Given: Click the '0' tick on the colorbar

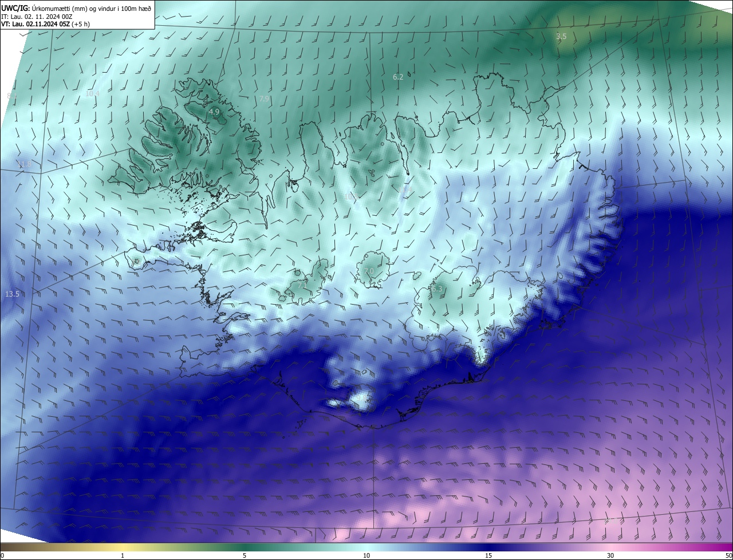Looking at the screenshot, I should tap(2, 555).
